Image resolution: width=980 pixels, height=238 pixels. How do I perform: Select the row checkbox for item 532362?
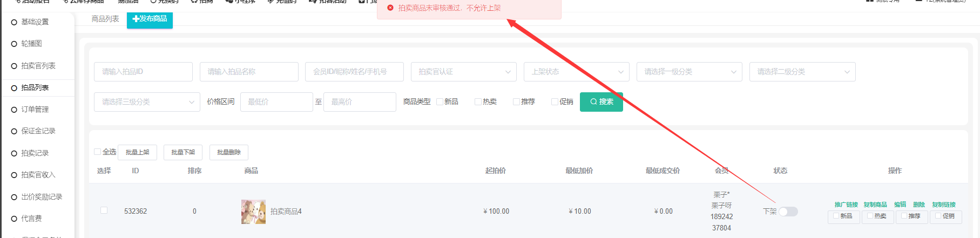pos(104,210)
